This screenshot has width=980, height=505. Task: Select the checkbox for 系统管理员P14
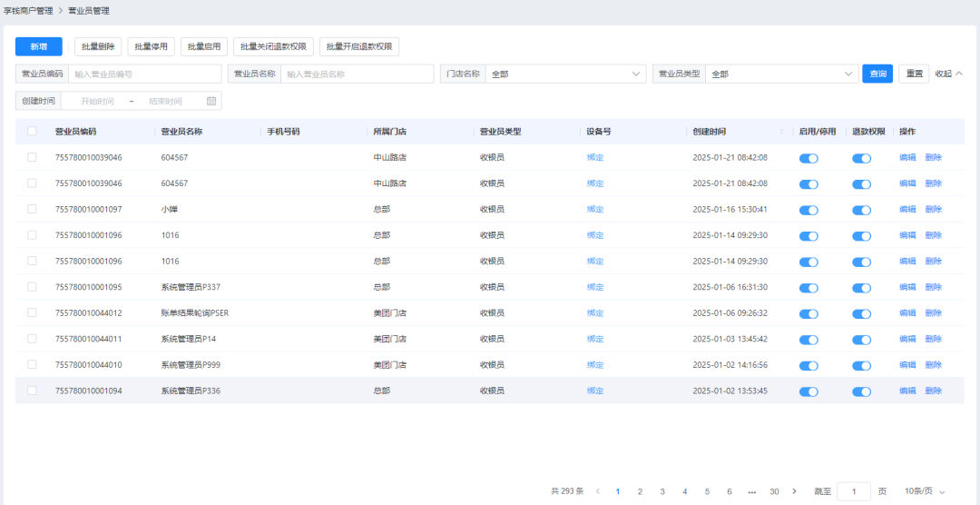point(32,339)
